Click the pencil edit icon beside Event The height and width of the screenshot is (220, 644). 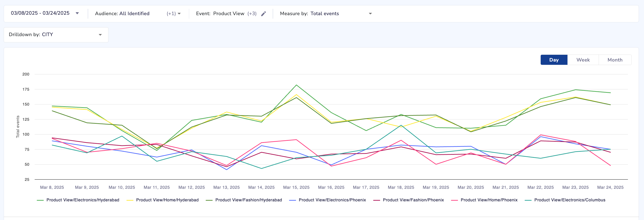tap(263, 14)
